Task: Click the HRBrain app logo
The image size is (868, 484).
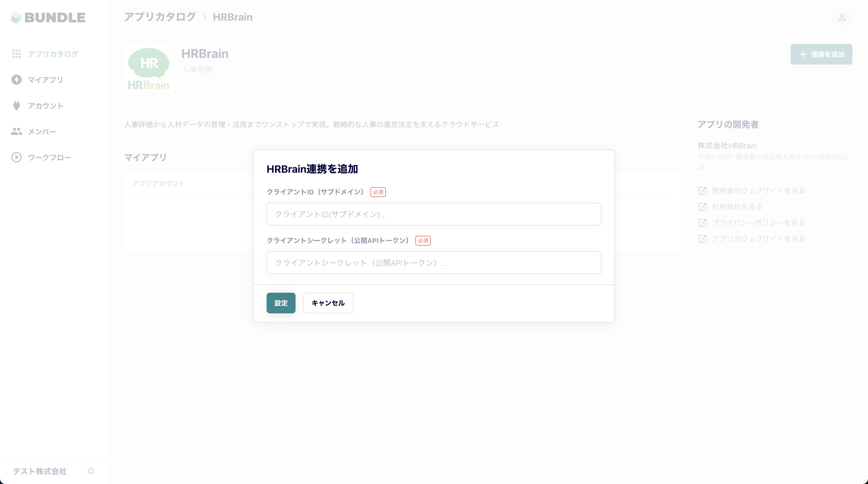Action: pos(149,69)
